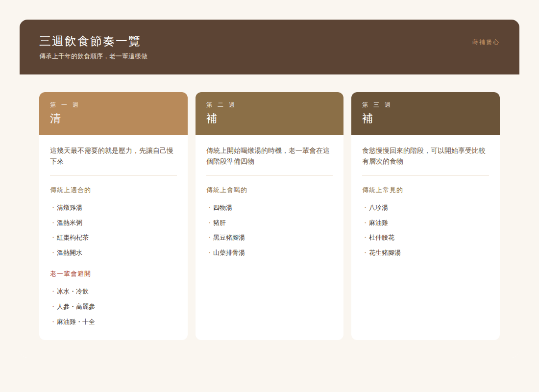
Task: Select avoid item 人參・高麗參
Action: 75,307
